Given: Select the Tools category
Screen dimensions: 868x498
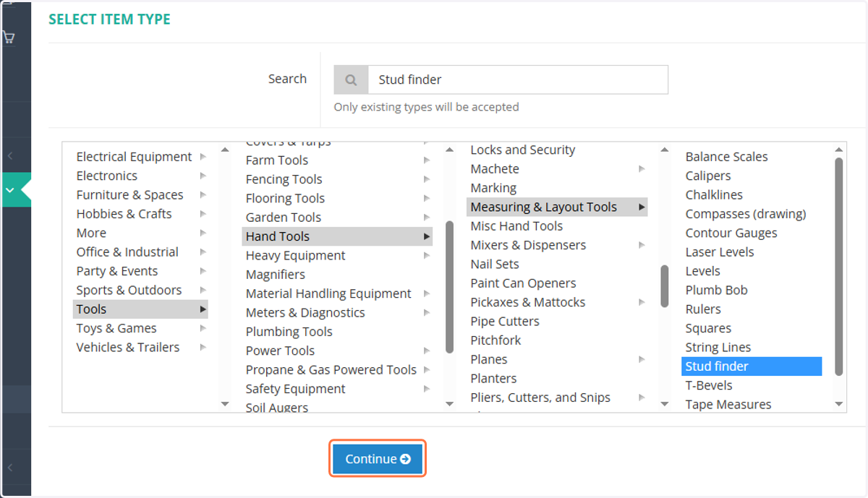Looking at the screenshot, I should pos(140,309).
